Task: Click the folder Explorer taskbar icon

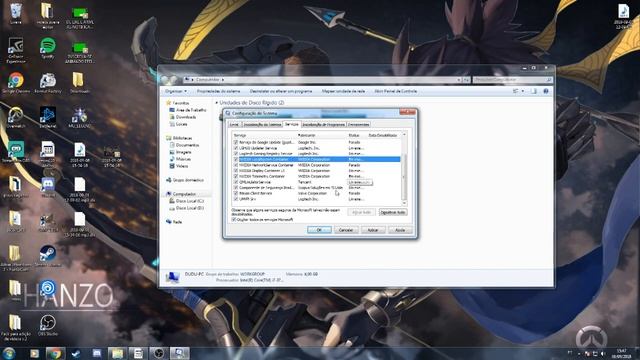Action: (118, 353)
